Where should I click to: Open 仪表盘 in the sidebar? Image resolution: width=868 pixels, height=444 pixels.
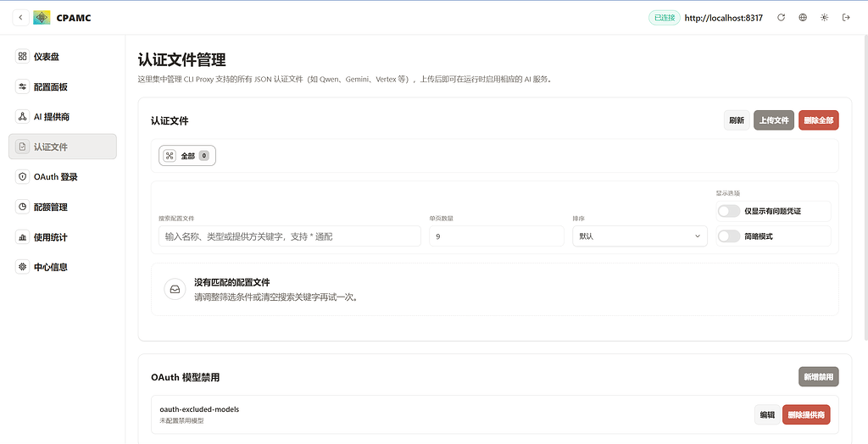(63, 57)
